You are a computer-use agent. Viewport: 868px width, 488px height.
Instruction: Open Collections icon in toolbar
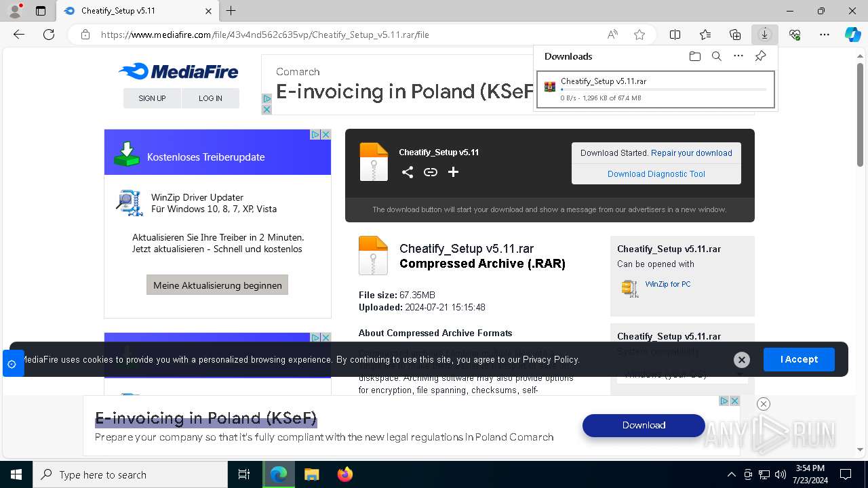coord(735,35)
